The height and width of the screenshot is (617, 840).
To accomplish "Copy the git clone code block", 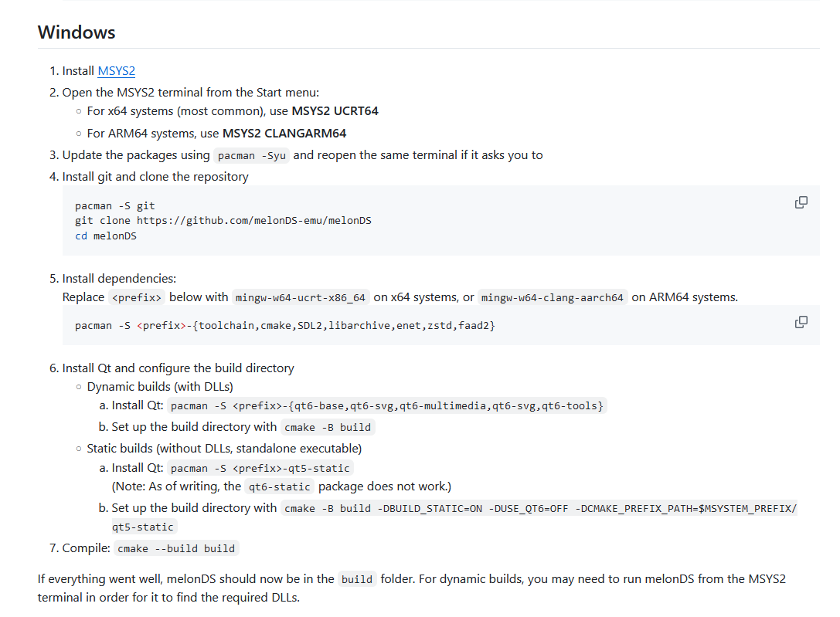I will click(x=801, y=202).
